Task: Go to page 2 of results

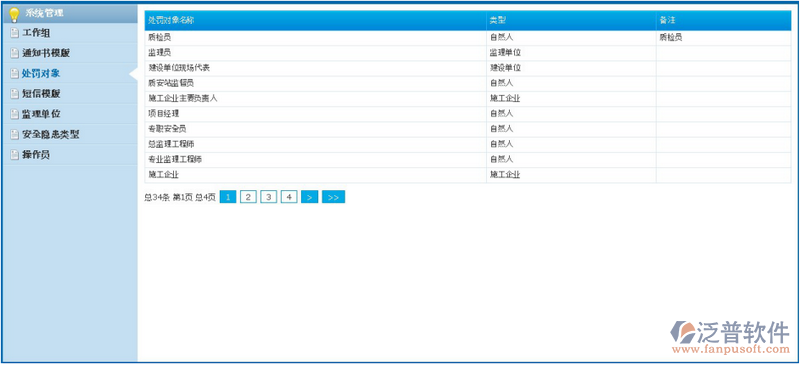Action: pos(248,197)
